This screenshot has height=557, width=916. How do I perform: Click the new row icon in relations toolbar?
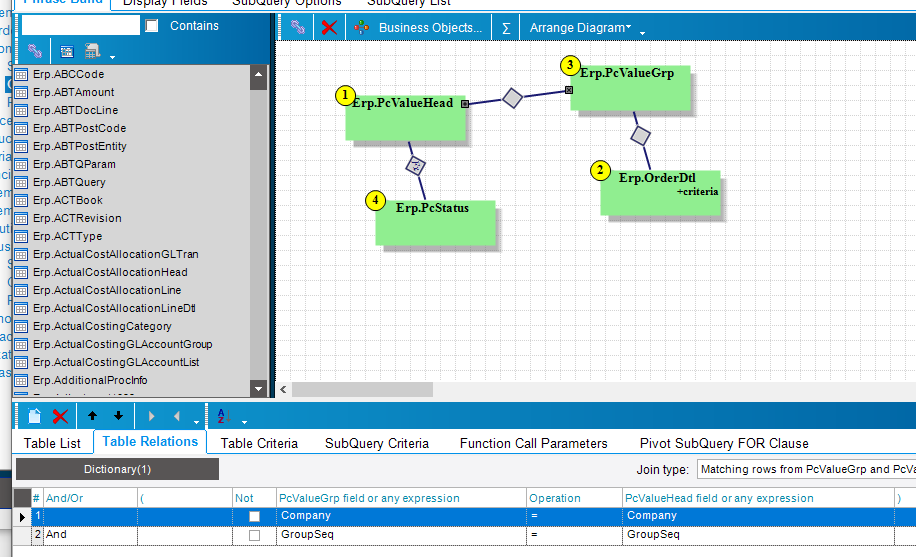coord(34,416)
